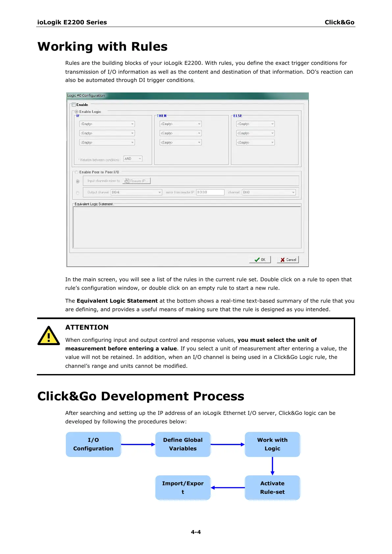Open the third ELSE action dropdown
The height and width of the screenshot is (554, 392).
click(255, 142)
